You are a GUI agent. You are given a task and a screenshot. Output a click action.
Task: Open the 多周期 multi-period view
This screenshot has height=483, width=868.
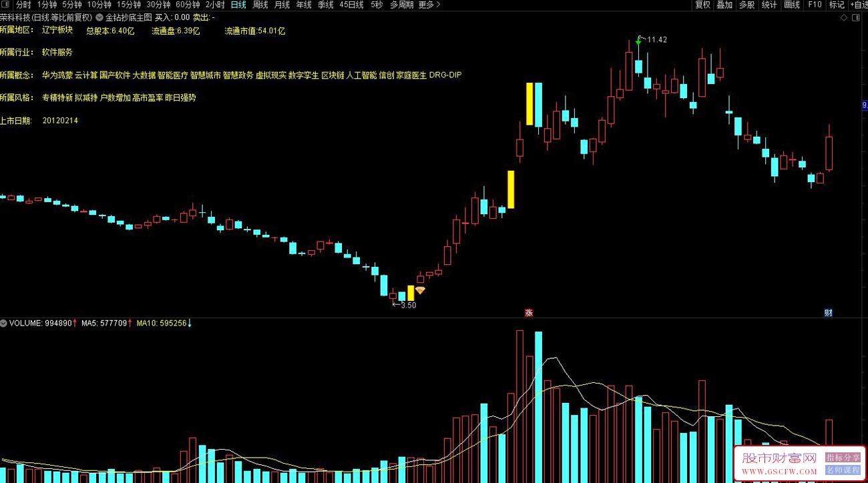(402, 5)
